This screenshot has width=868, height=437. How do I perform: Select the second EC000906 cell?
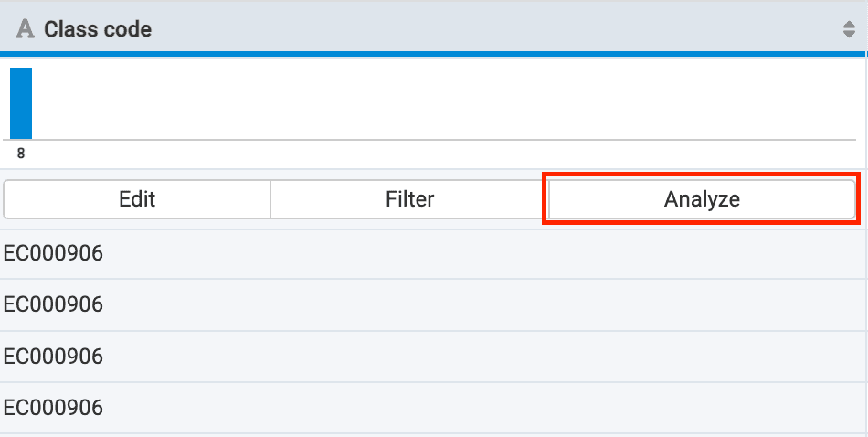(54, 304)
